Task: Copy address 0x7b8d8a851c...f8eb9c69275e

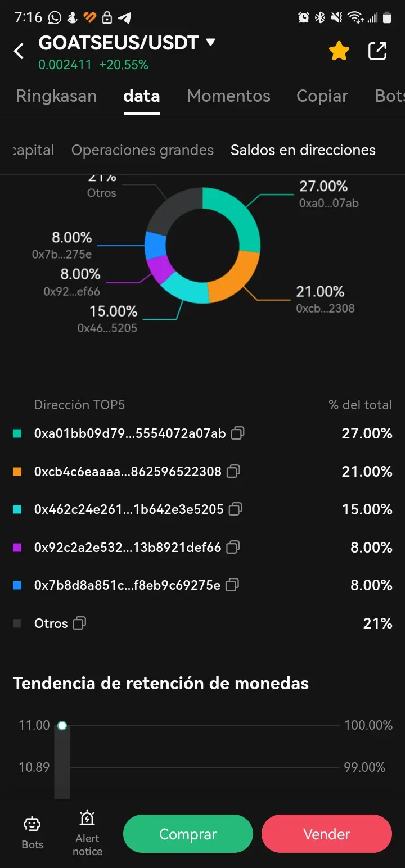Action: point(232,585)
